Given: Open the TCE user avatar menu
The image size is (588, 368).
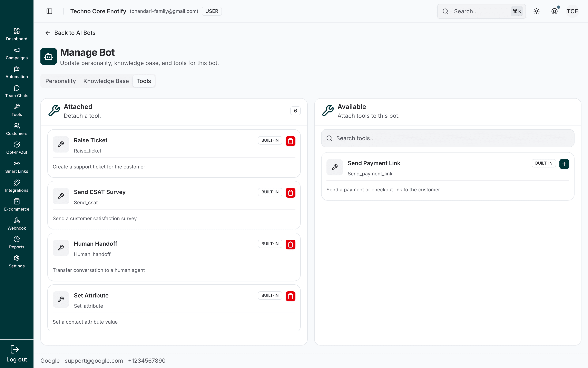Looking at the screenshot, I should click(x=572, y=11).
